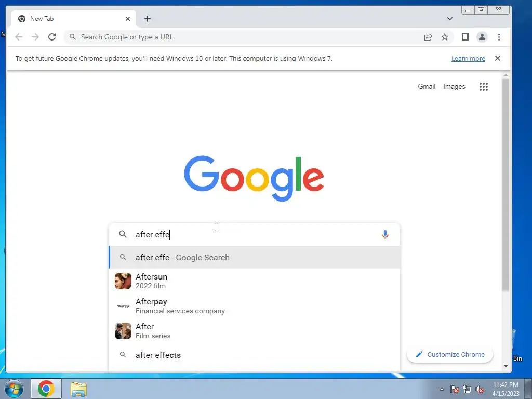Open the Google apps grid

pos(484,87)
